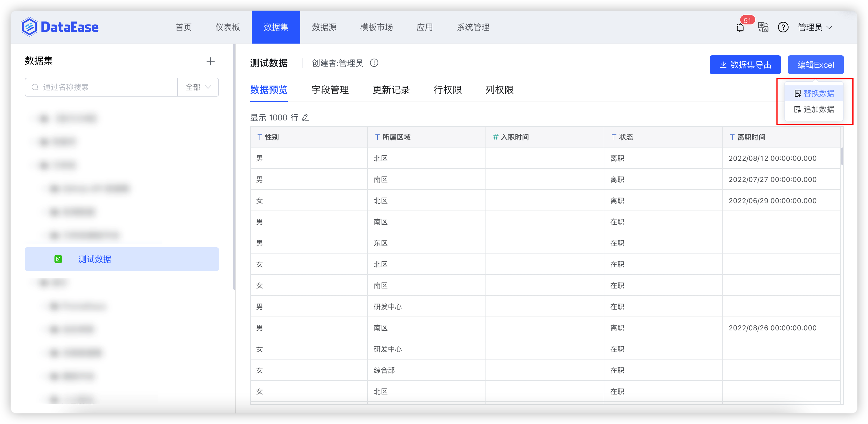Click the 数据集导出 button
Image resolution: width=868 pixels, height=424 pixels.
745,64
